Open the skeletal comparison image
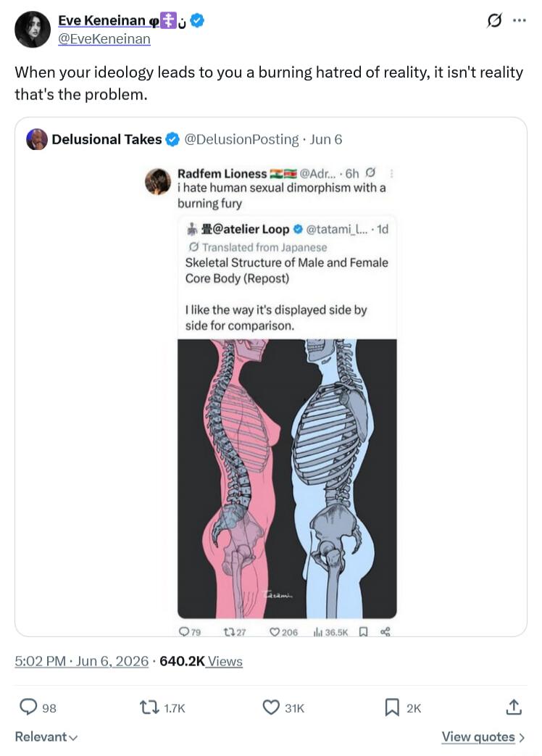The height and width of the screenshot is (756, 542). click(x=287, y=478)
